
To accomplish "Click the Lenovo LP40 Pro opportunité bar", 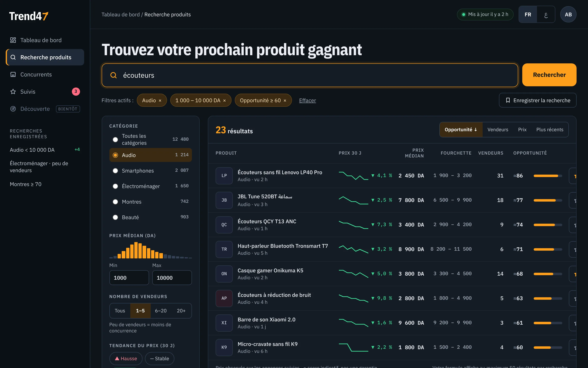I will 548,176.
